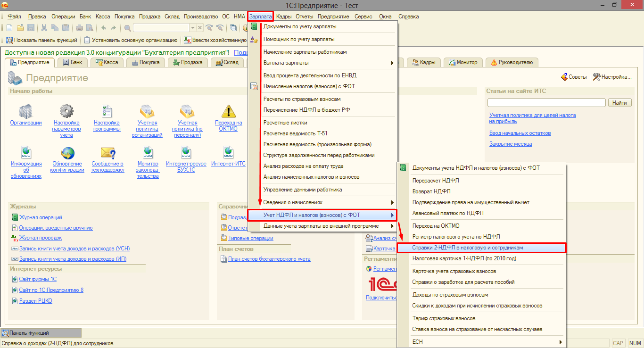The height and width of the screenshot is (348, 644).
Task: Click the Open file toolbar icon
Action: point(20,28)
